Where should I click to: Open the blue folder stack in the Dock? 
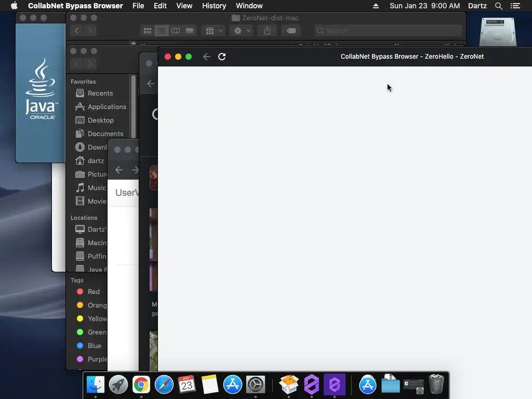(390, 384)
